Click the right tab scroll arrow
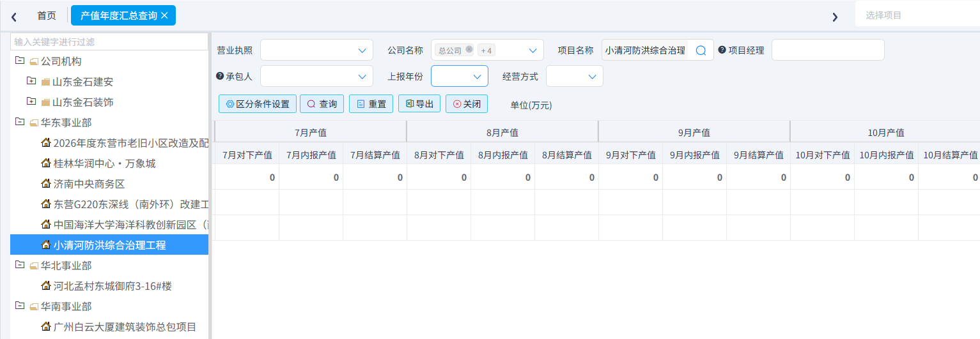The height and width of the screenshot is (339, 980). coord(835,17)
